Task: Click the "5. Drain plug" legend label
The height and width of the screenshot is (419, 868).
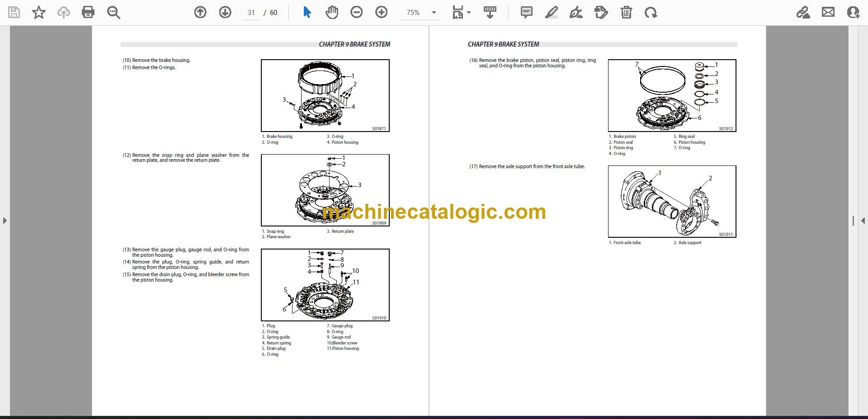Action: (274, 348)
